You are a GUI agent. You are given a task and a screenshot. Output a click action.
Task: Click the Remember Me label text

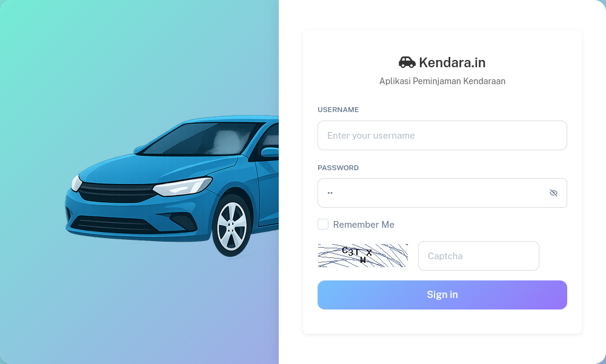(363, 225)
